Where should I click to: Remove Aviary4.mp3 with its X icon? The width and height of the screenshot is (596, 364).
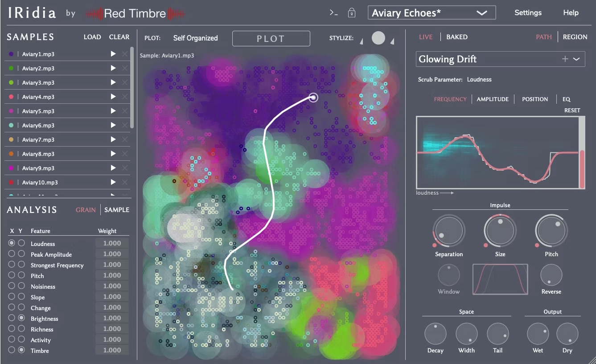click(x=125, y=97)
